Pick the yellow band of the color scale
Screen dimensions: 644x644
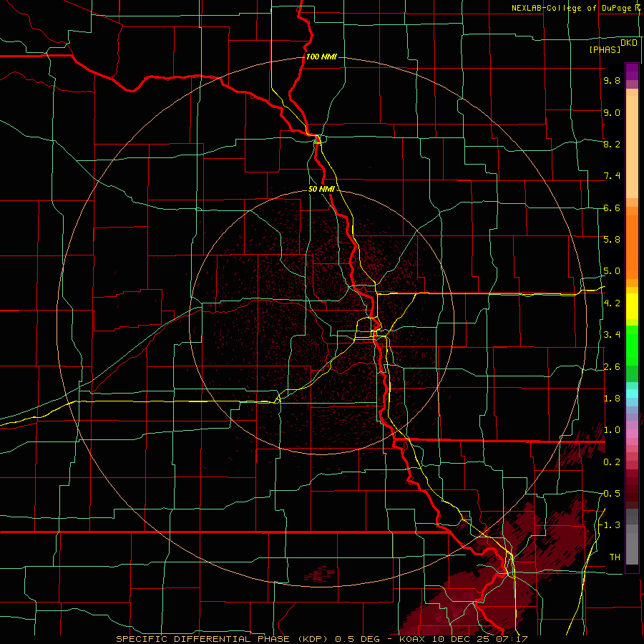[632, 306]
